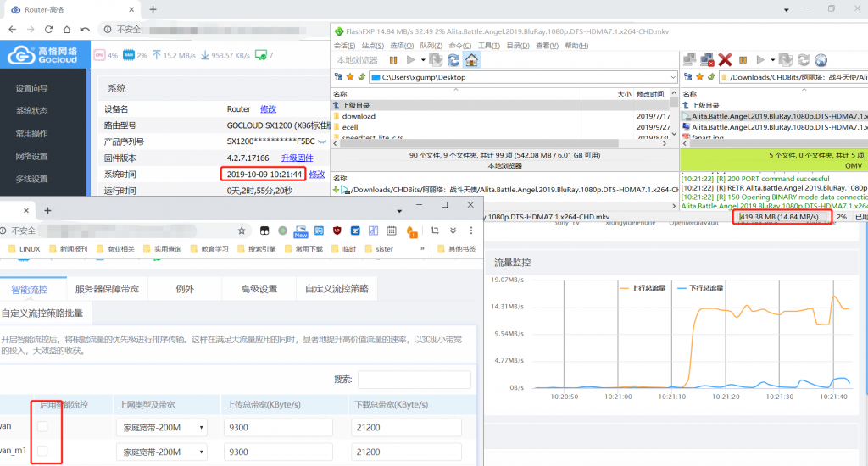Open the 工具(T) menu in FlashFXP
The width and height of the screenshot is (868, 466).
(x=488, y=46)
